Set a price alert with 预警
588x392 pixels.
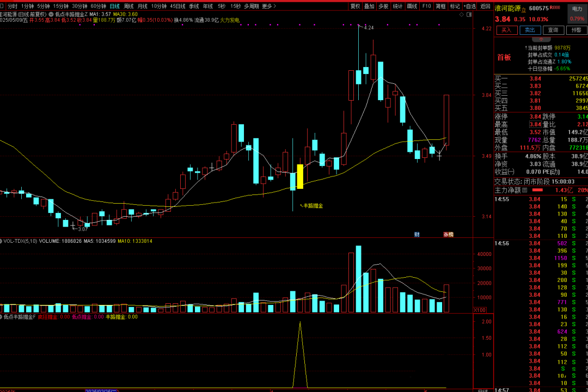coord(576,30)
